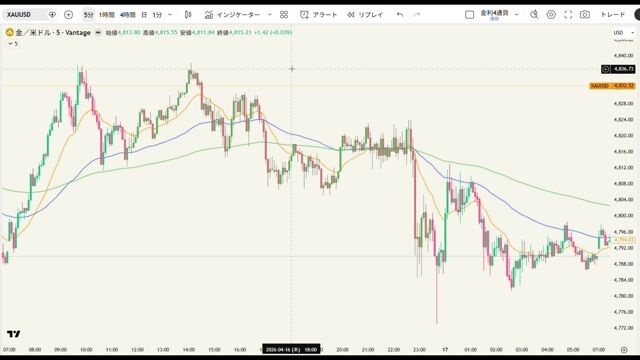Switch to the 1時間 timeframe
The image size is (640, 360).
click(107, 15)
